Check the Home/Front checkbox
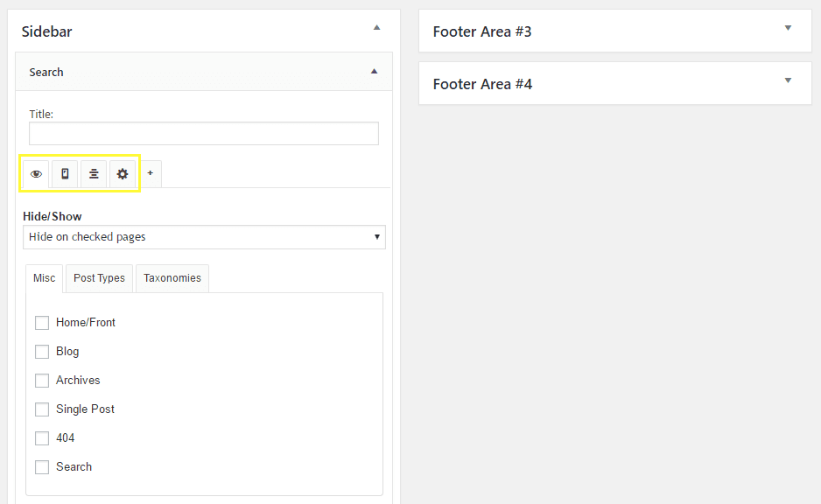Viewport: 821px width, 504px height. point(42,322)
